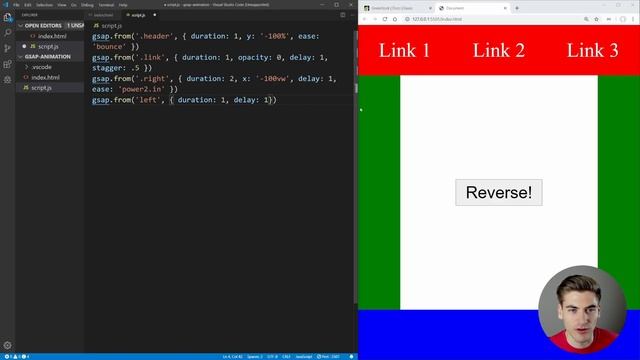This screenshot has height=360, width=640.
Task: Click Link 3 in red header
Action: [x=593, y=51]
